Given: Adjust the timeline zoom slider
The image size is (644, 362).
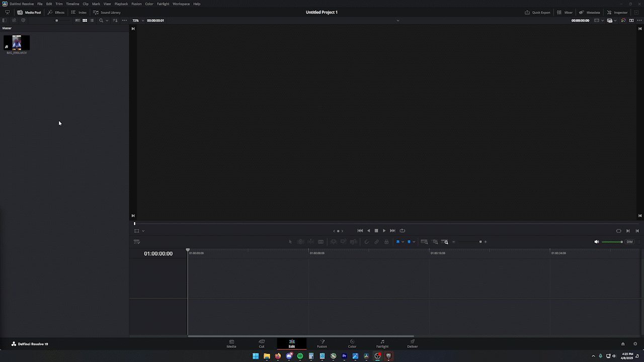Looking at the screenshot, I should 480,242.
